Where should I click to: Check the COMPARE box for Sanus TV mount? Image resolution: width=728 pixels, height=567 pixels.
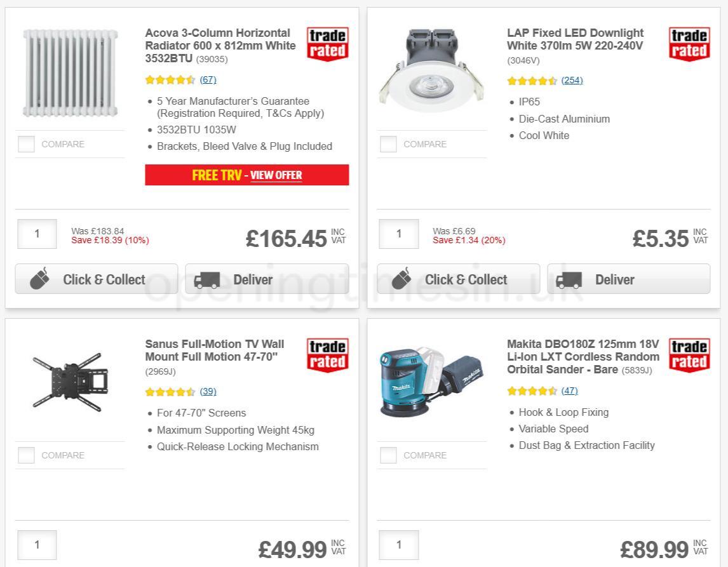tap(26, 455)
